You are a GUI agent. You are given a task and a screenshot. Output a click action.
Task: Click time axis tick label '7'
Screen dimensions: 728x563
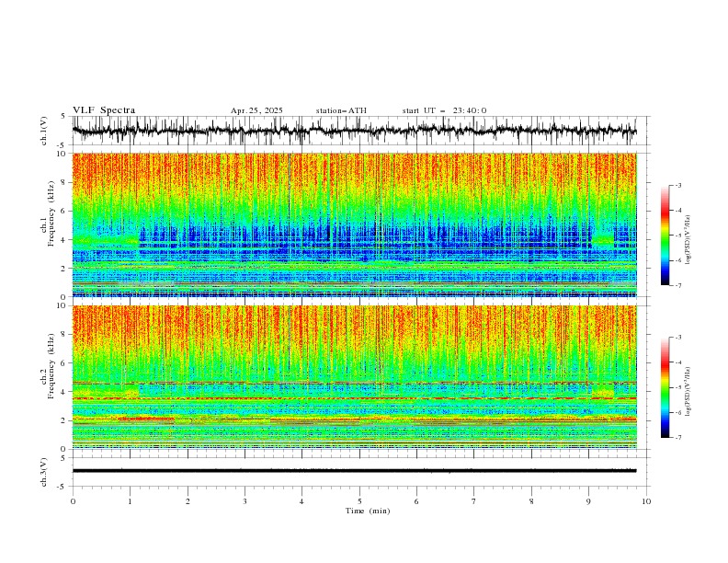(x=474, y=501)
